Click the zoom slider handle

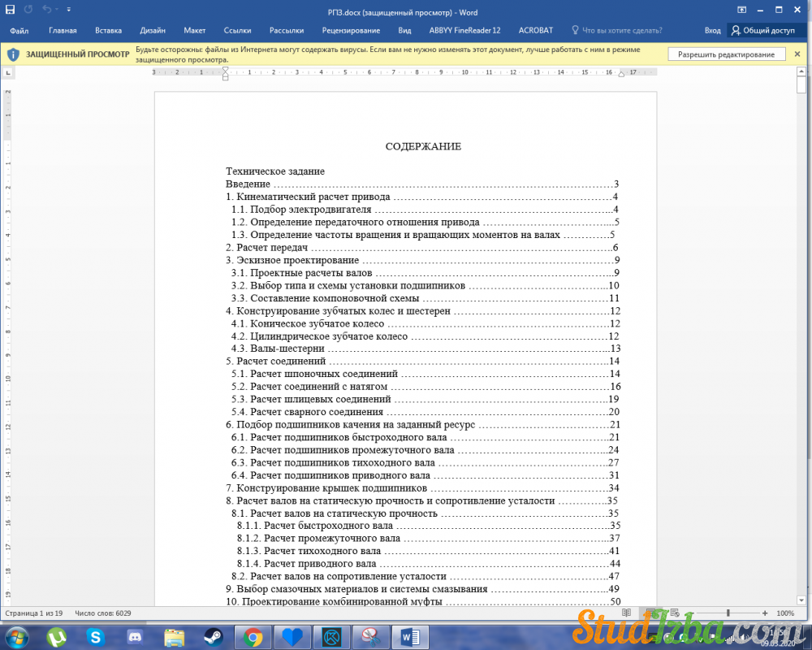point(728,613)
